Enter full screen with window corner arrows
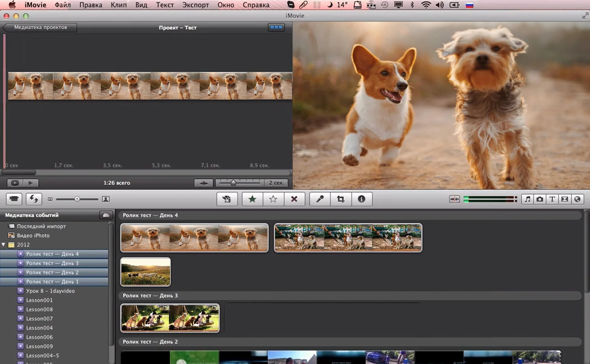The height and width of the screenshot is (364, 590). (585, 16)
